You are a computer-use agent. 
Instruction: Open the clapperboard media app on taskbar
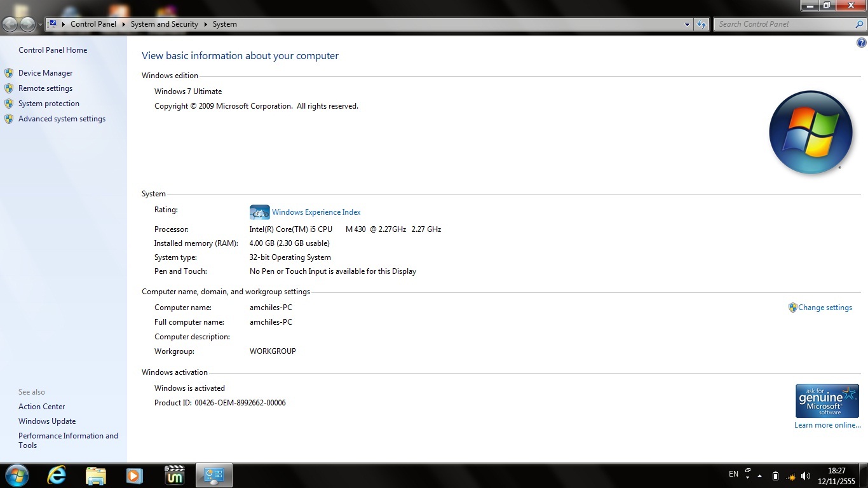(174, 475)
